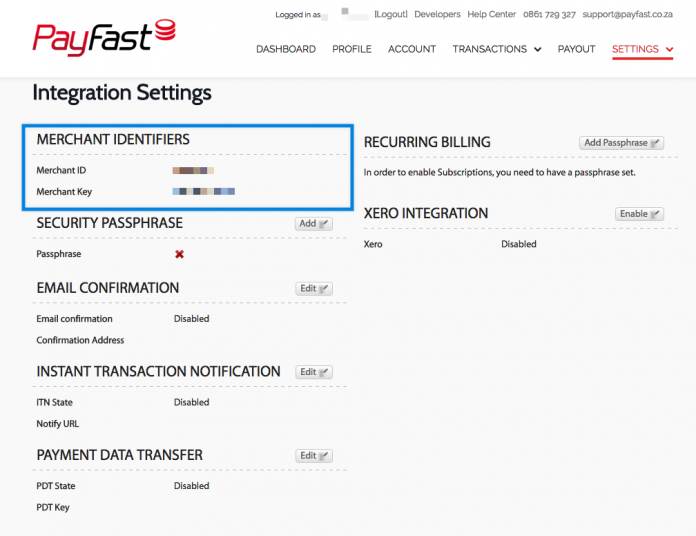The image size is (696, 536).
Task: Click the Logout link
Action: [x=390, y=15]
